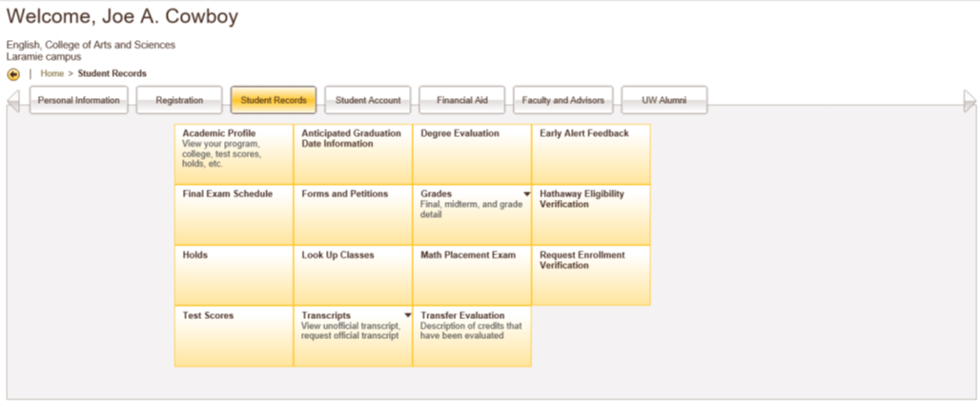980x401 pixels.
Task: Open the Holds tile
Action: (x=234, y=275)
